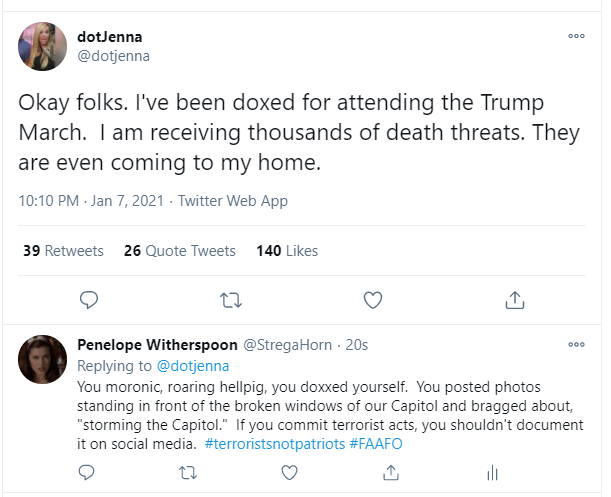611x497 pixels.
Task: Click the @dotjenna mention in reply
Action: (x=193, y=365)
